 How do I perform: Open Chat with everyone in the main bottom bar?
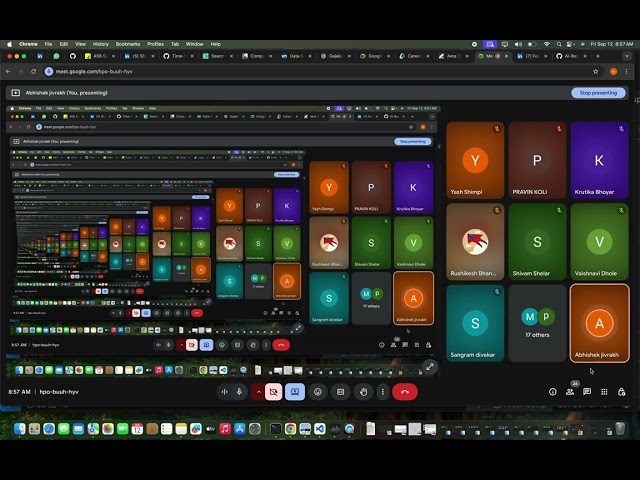(x=587, y=392)
